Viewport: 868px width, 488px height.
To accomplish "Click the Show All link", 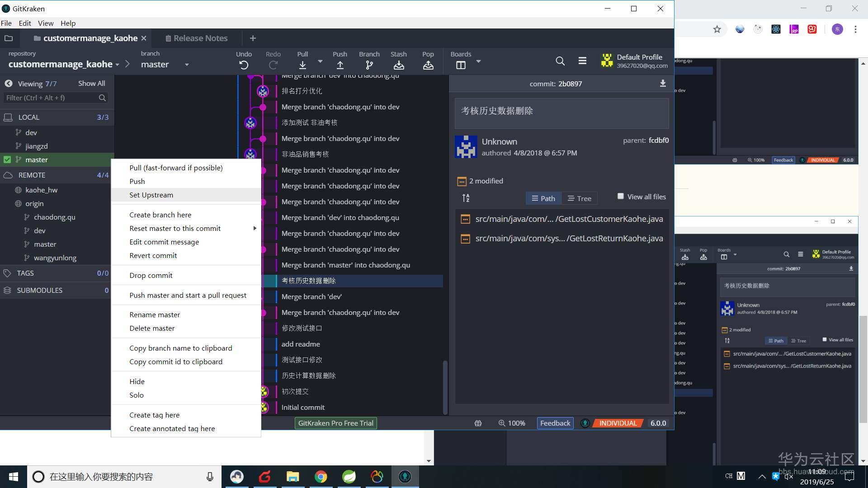I will coord(91,84).
